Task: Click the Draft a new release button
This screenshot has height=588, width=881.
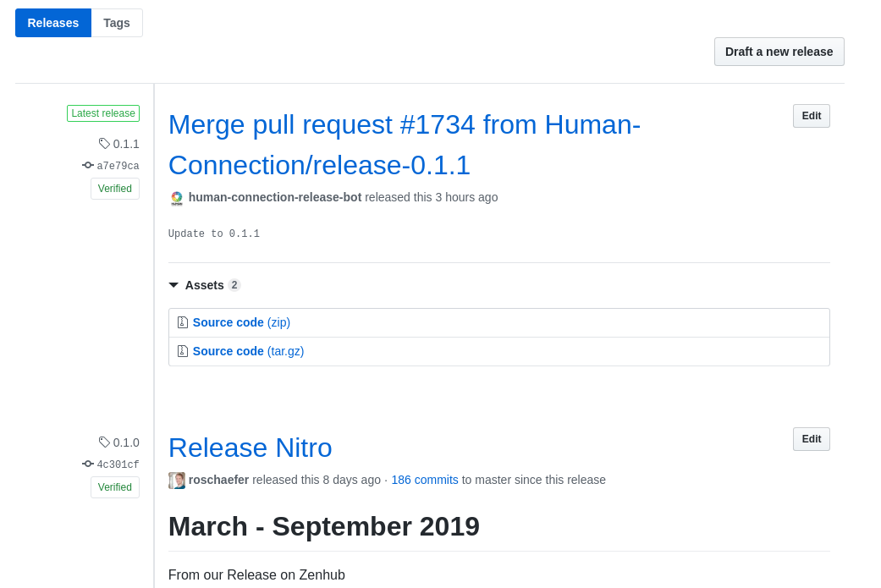Action: tap(779, 52)
